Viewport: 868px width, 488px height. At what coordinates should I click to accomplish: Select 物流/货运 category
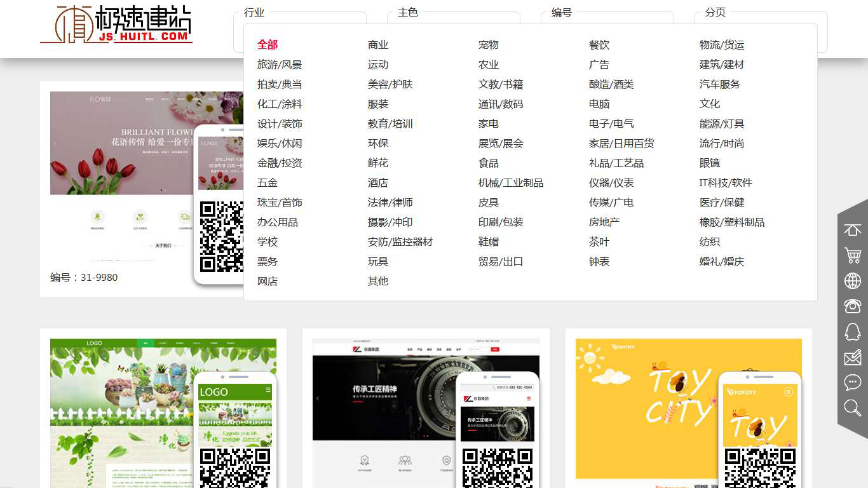[722, 45]
